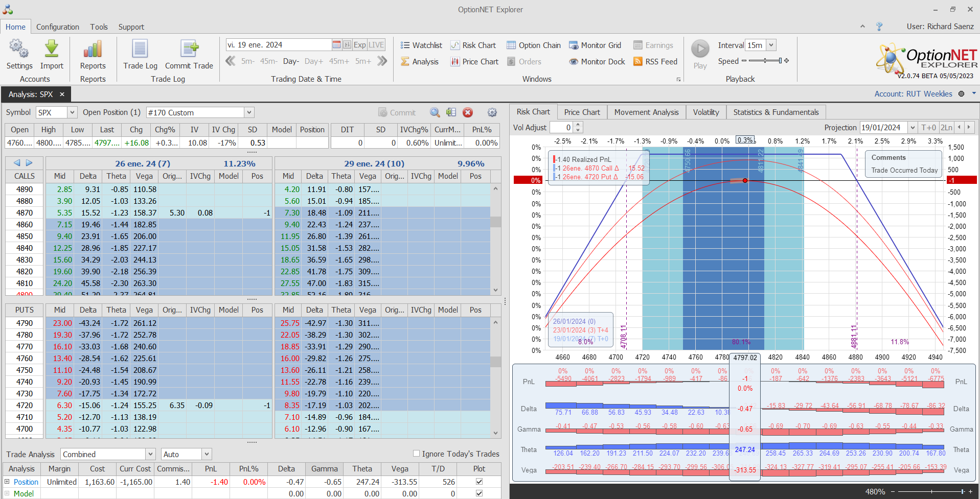Viewport: 980px width, 499px height.
Task: Click the Commit Trade icon
Action: (x=189, y=50)
